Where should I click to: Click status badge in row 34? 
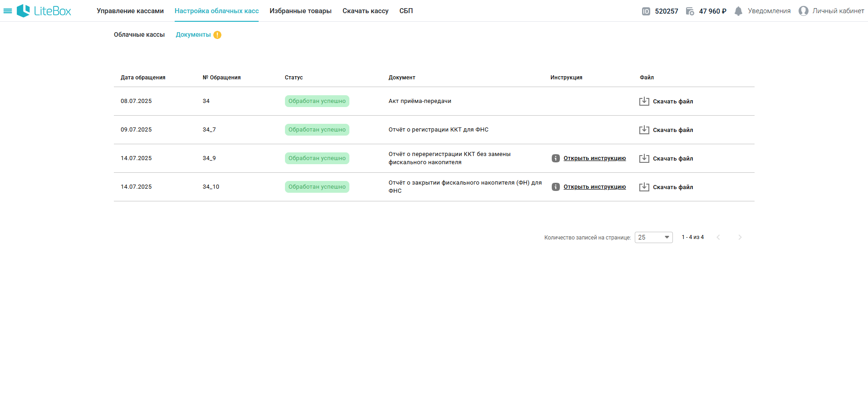point(317,101)
